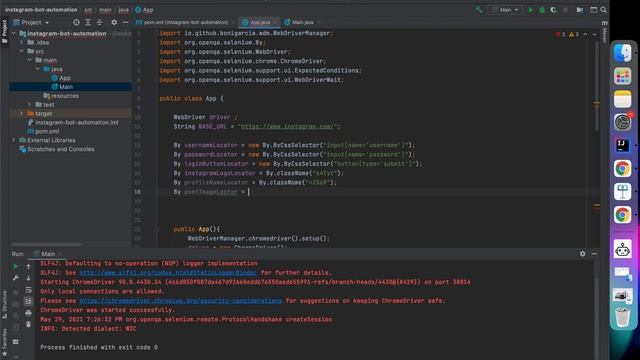Collapse the main folder in tree
640x360 pixels.
pyautogui.click(x=30, y=60)
